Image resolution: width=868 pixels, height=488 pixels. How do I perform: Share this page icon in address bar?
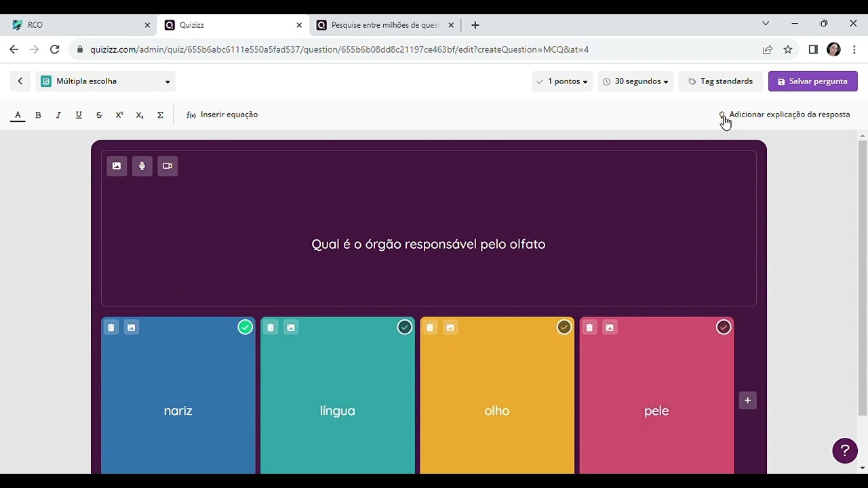768,49
